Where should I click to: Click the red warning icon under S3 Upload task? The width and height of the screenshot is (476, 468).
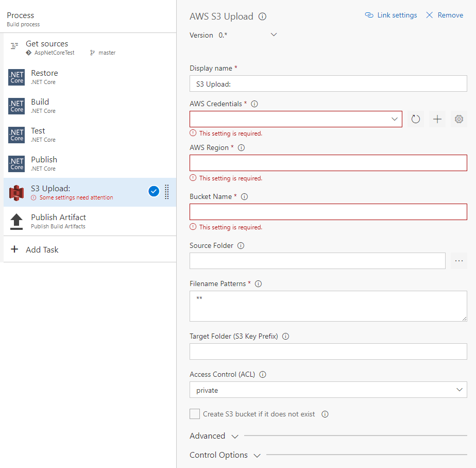[x=33, y=198]
